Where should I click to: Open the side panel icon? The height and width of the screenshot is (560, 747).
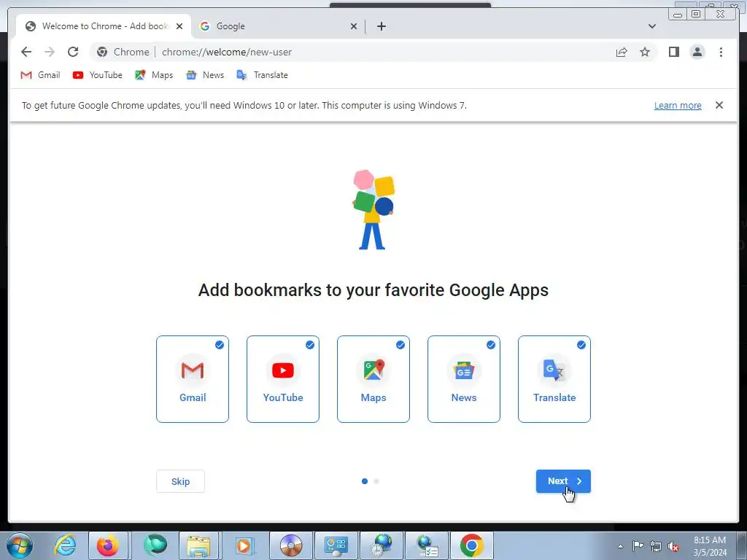[673, 52]
